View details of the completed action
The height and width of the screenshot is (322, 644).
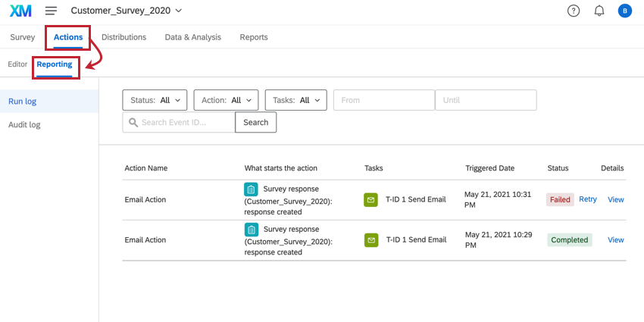(x=616, y=239)
